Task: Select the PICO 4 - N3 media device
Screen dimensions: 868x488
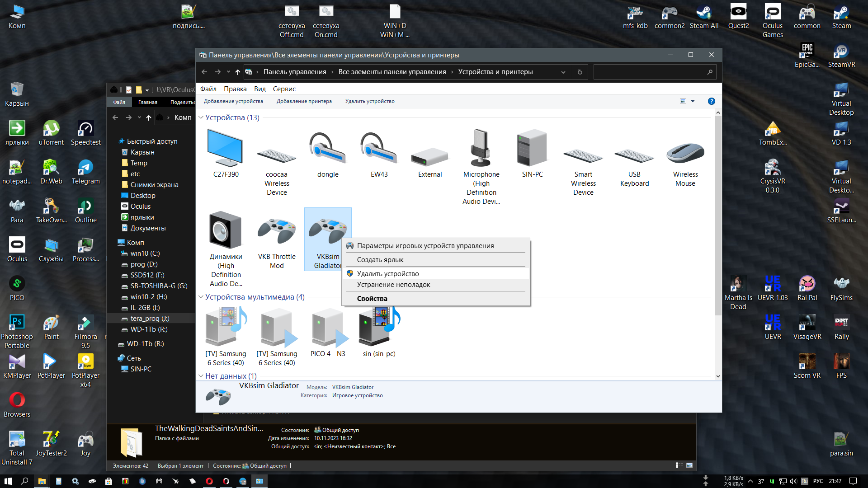Action: coord(328,332)
